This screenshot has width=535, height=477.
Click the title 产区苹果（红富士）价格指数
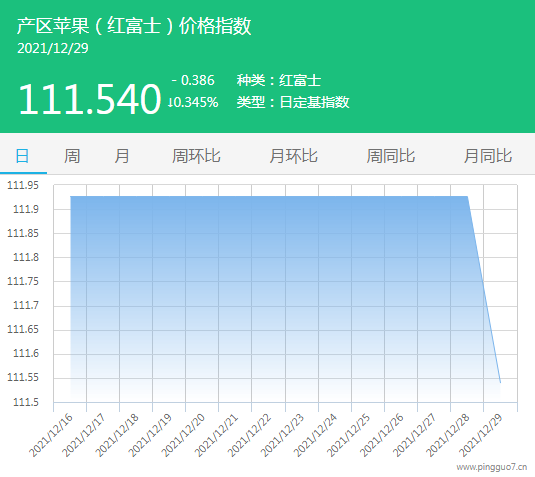point(134,26)
